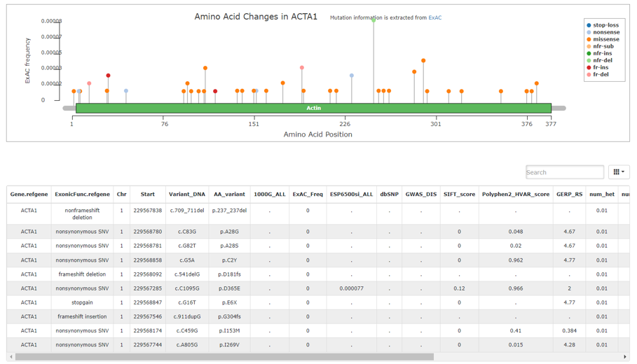Viewport: 637px width, 364px height.
Task: Sort by ExonicFunc.refgene column header
Action: (82, 195)
